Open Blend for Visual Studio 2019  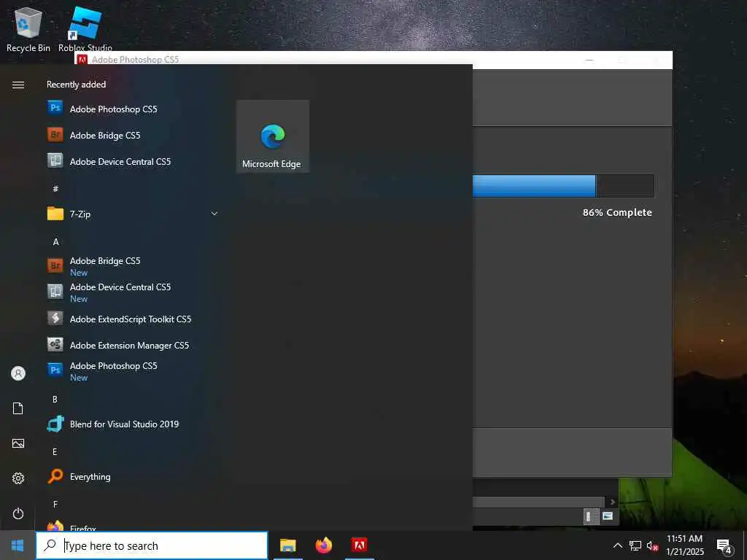pos(133,424)
